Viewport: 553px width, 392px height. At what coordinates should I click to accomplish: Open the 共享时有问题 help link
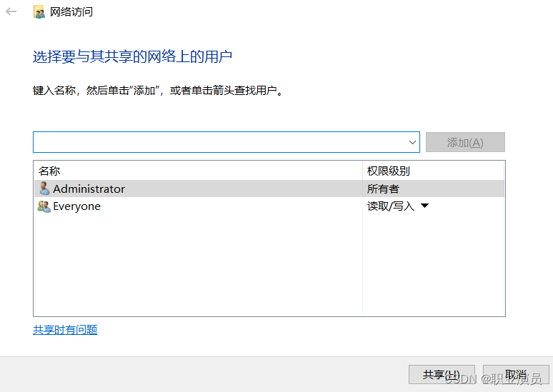point(65,330)
